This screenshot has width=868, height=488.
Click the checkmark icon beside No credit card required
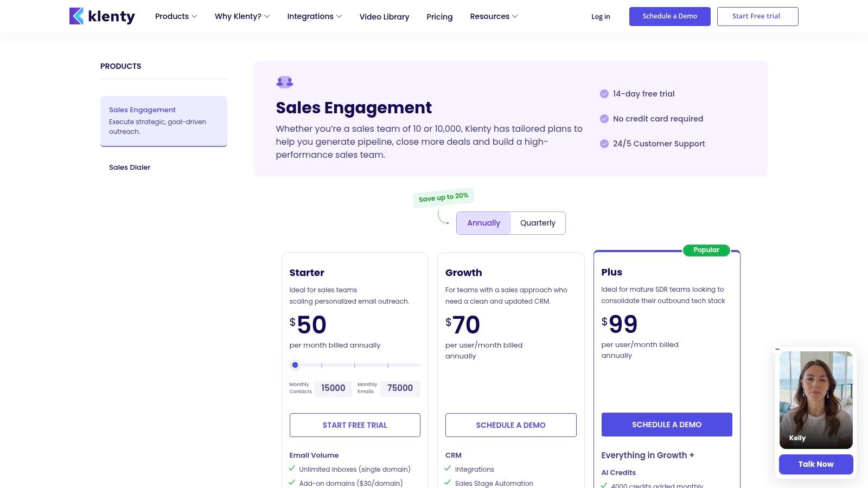(x=604, y=119)
